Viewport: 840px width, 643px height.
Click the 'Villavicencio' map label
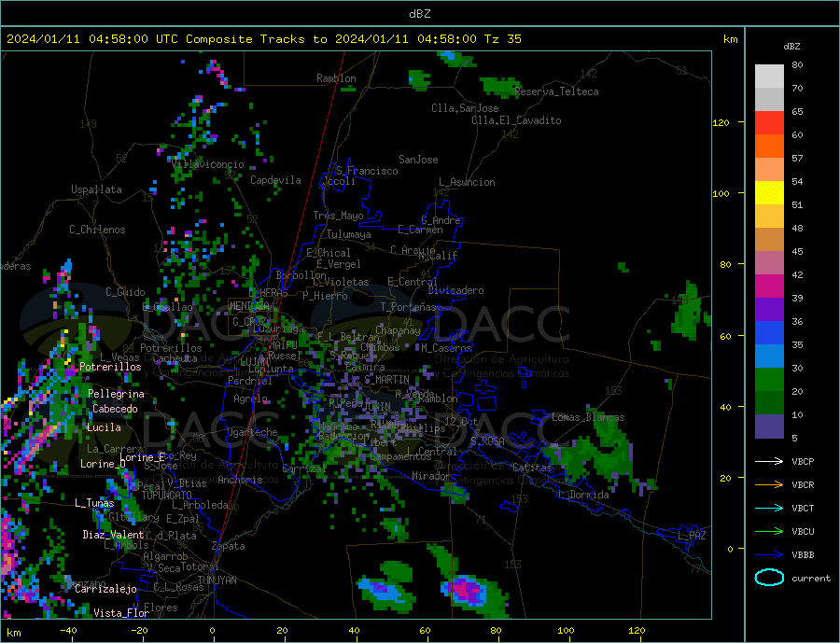coord(208,164)
